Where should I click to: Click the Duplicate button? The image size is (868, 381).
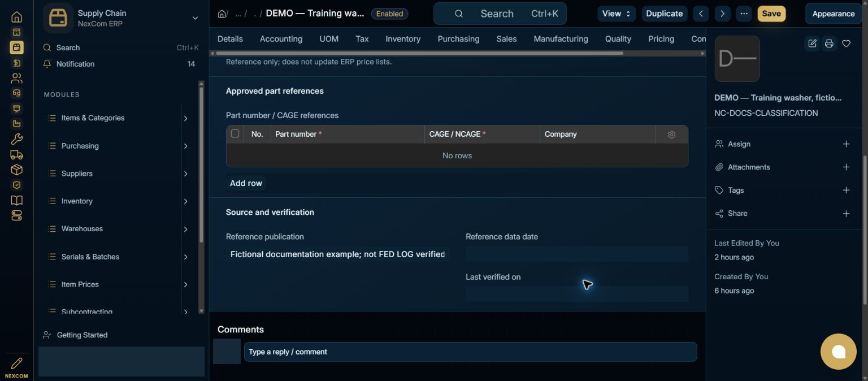[665, 14]
